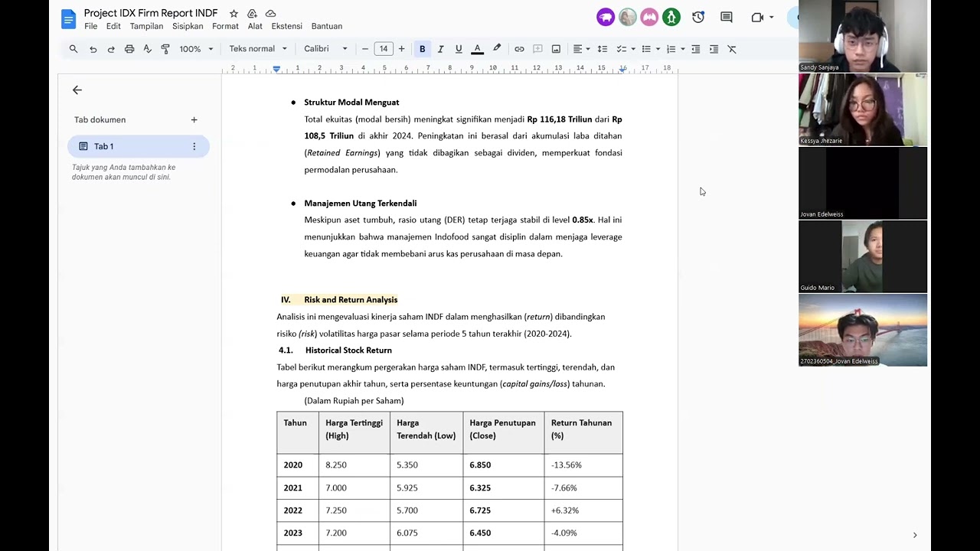
Task: Open the Format menu
Action: pos(225,26)
